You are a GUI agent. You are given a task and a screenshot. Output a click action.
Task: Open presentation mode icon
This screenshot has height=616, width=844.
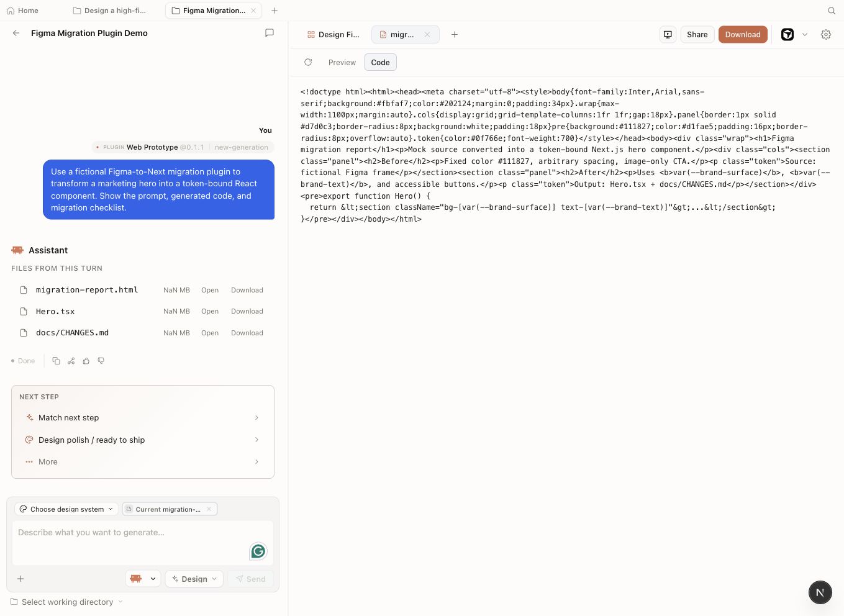(x=668, y=35)
